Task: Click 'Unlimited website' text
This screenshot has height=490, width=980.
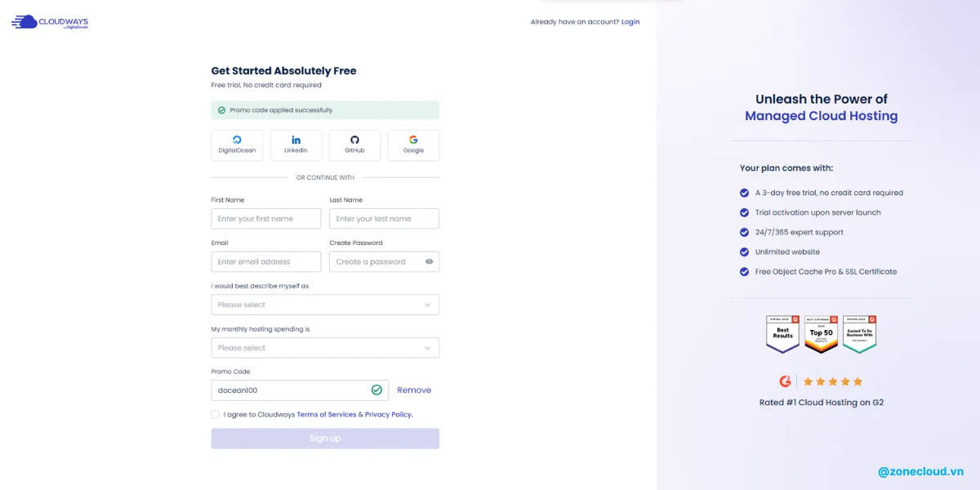Action: [787, 252]
